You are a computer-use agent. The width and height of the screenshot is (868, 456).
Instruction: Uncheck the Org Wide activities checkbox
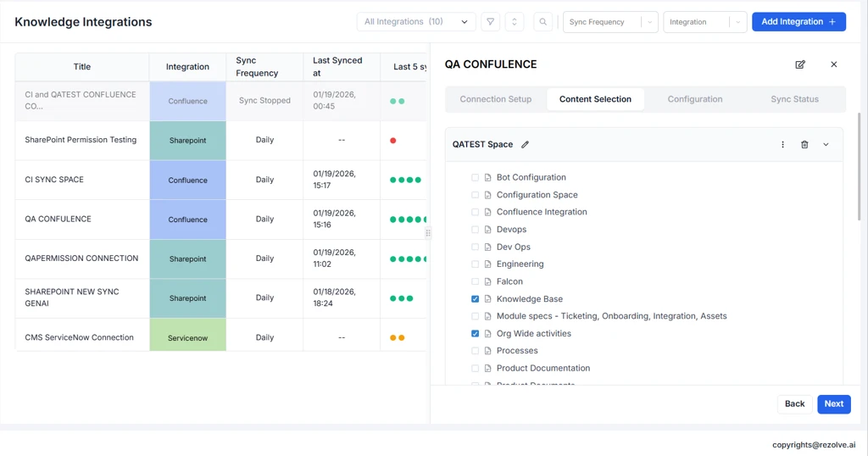click(475, 334)
